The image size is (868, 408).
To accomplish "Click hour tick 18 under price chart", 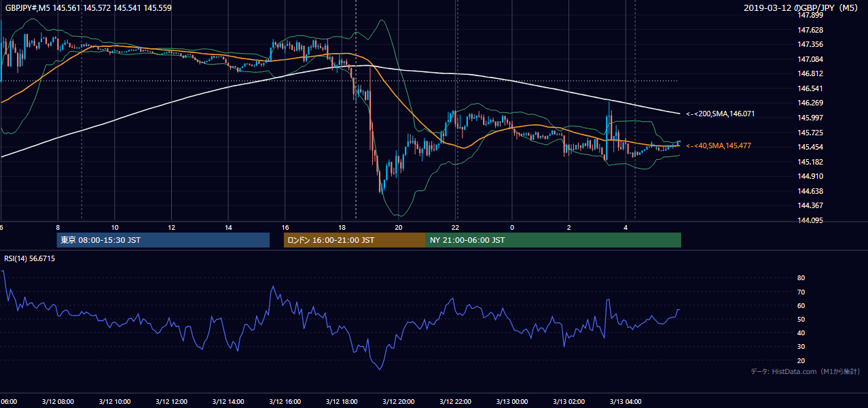I will click(342, 228).
